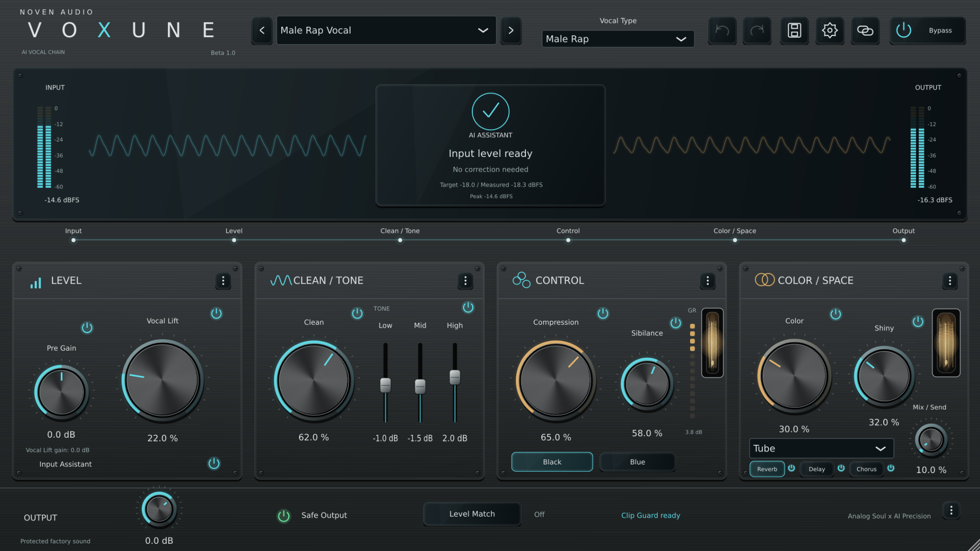Select the Level stage in signal chain
The height and width of the screenshot is (551, 980).
coord(234,235)
